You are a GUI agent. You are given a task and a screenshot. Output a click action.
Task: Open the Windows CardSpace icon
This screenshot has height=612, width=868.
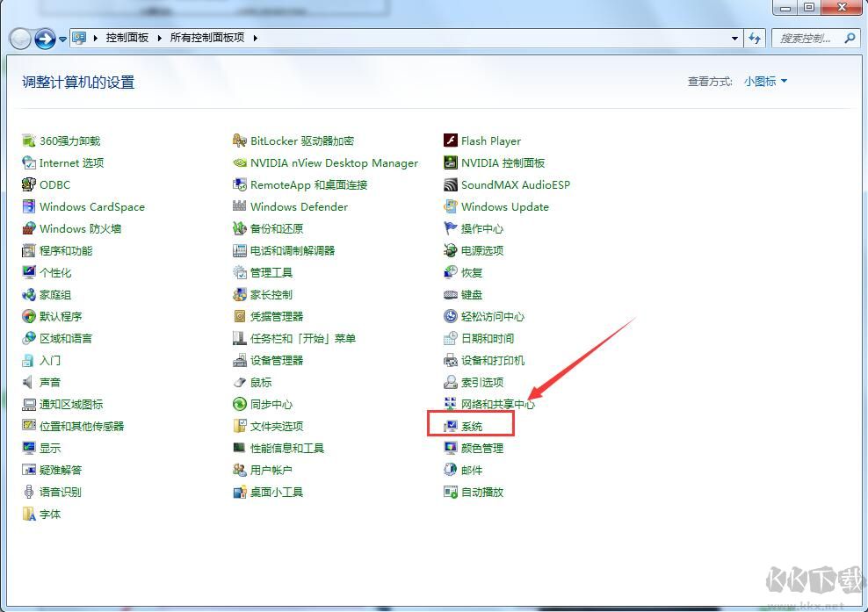coord(29,206)
